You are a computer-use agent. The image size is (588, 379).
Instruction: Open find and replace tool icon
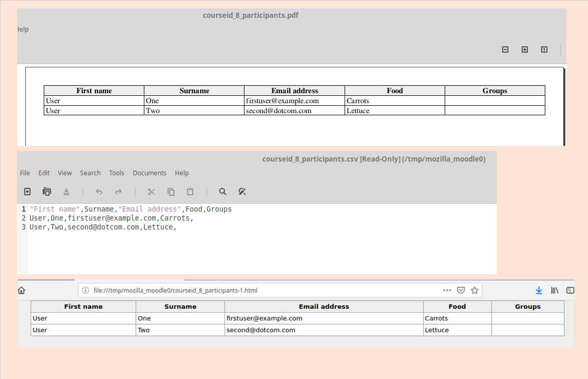pyautogui.click(x=242, y=192)
